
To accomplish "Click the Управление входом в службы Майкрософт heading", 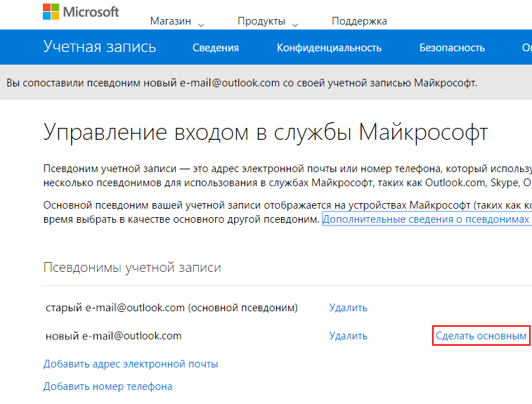I will click(x=266, y=132).
